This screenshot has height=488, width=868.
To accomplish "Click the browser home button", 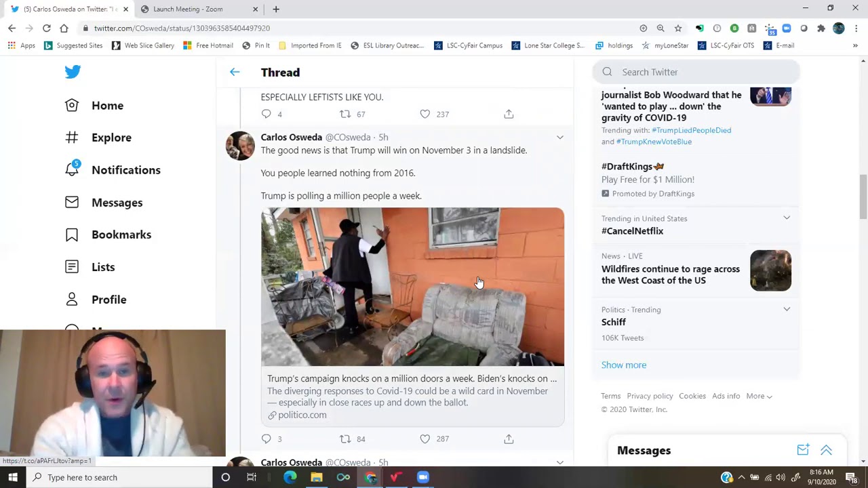I will pos(64,28).
